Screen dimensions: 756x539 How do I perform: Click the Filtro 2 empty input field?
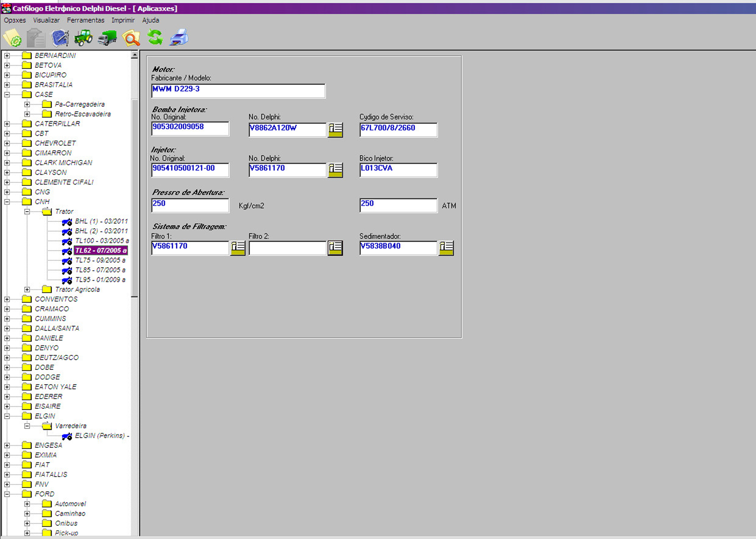pos(287,248)
